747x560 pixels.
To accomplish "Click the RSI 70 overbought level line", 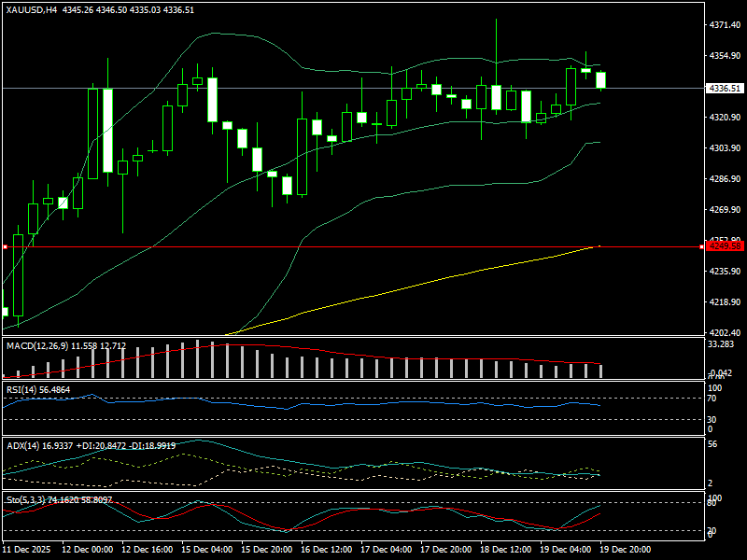I will pos(373,396).
